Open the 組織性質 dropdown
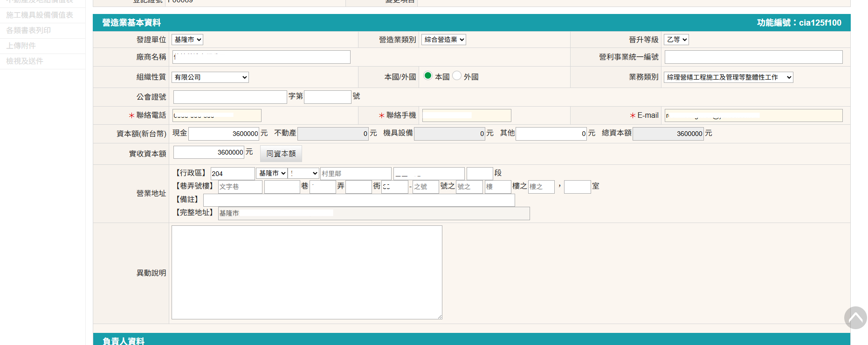Screen dimensions: 868x345 click(210, 77)
